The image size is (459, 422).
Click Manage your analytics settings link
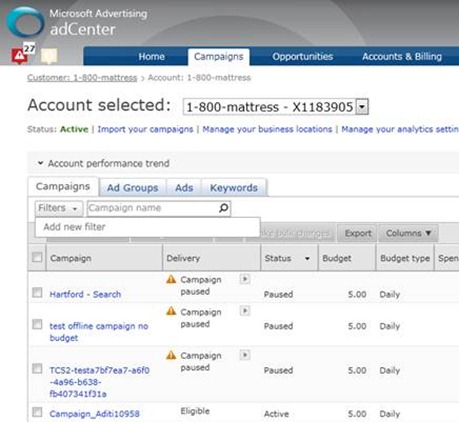[x=400, y=129]
